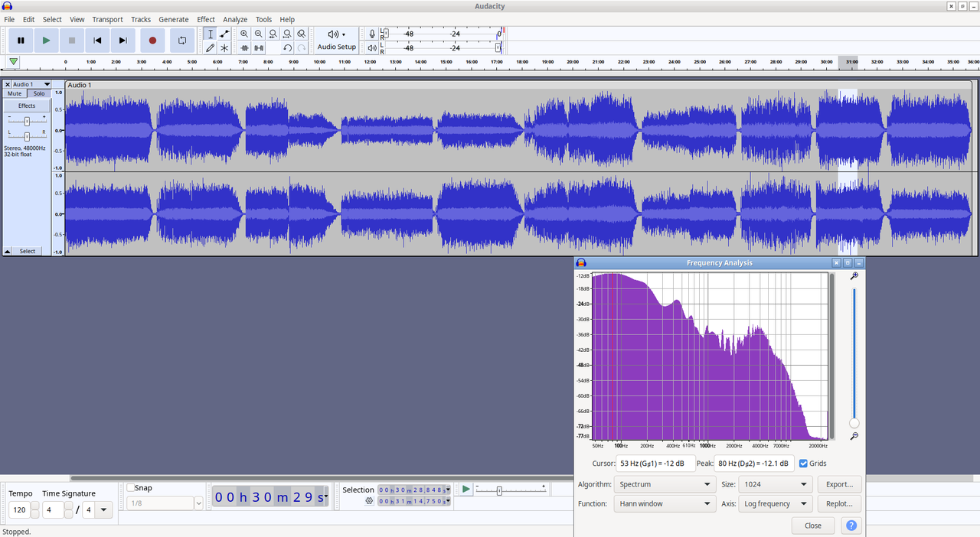Toggle the Snap checkbox
The image size is (980, 537).
click(131, 488)
